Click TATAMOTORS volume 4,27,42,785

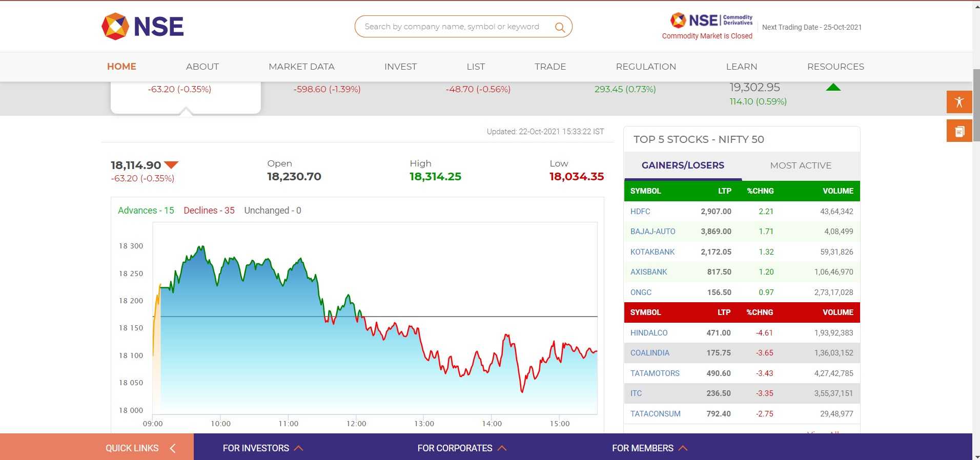click(833, 373)
